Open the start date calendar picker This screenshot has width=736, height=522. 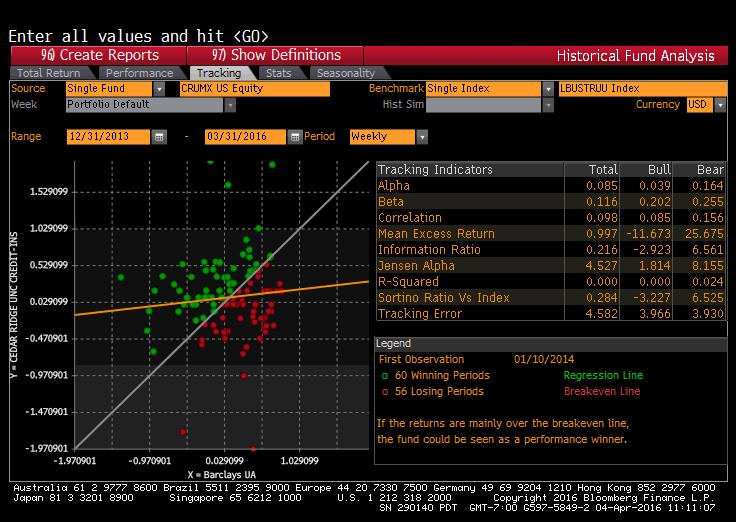[159, 137]
